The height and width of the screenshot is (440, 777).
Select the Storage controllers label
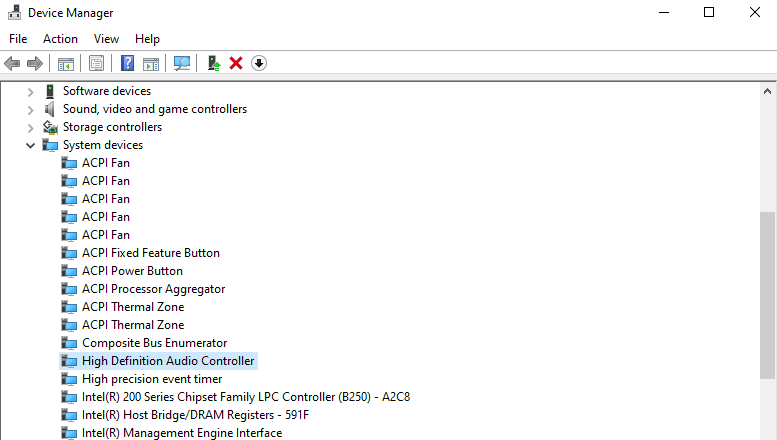(x=112, y=127)
